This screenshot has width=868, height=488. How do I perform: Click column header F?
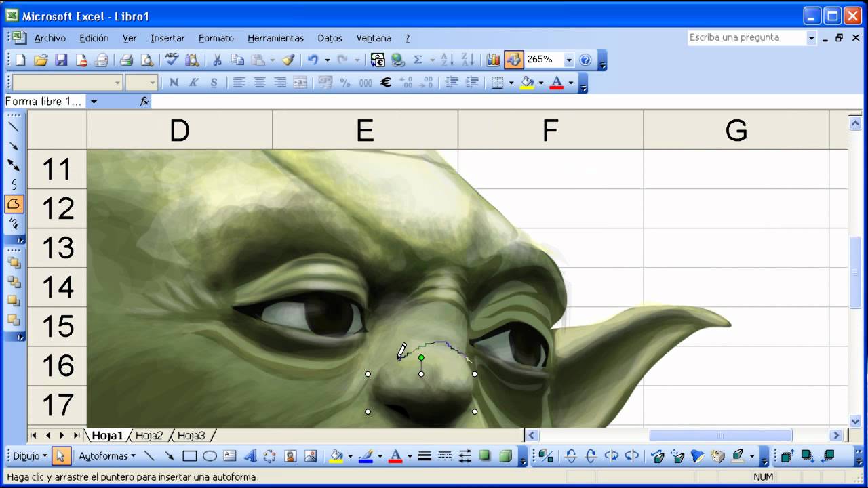coord(551,130)
